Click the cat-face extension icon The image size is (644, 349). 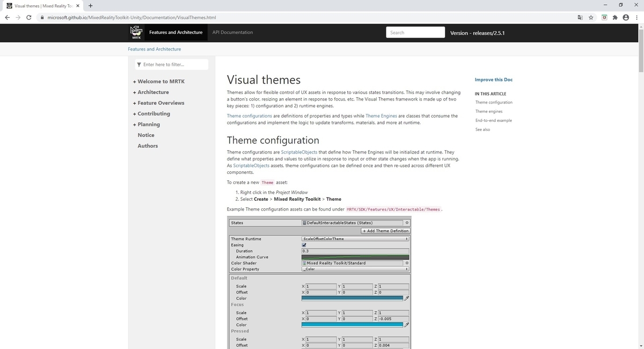[x=604, y=17]
